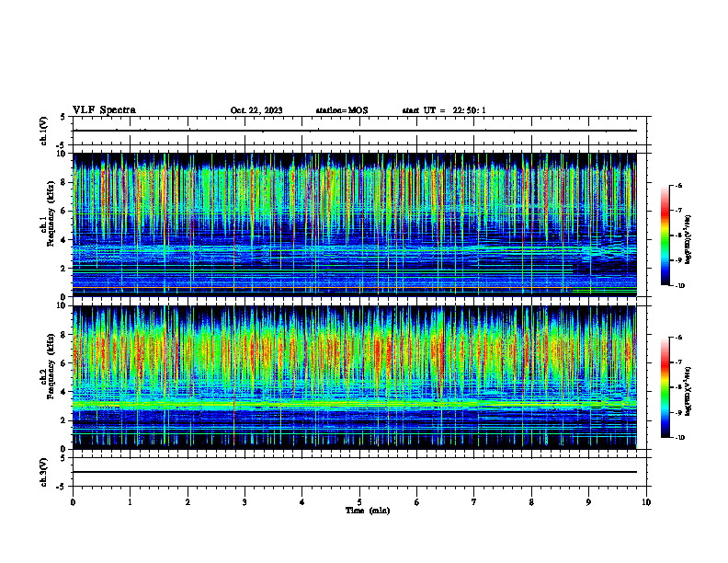Click the ch.1 voltage trace line
This screenshot has width=728, height=563.
pyautogui.click(x=355, y=131)
